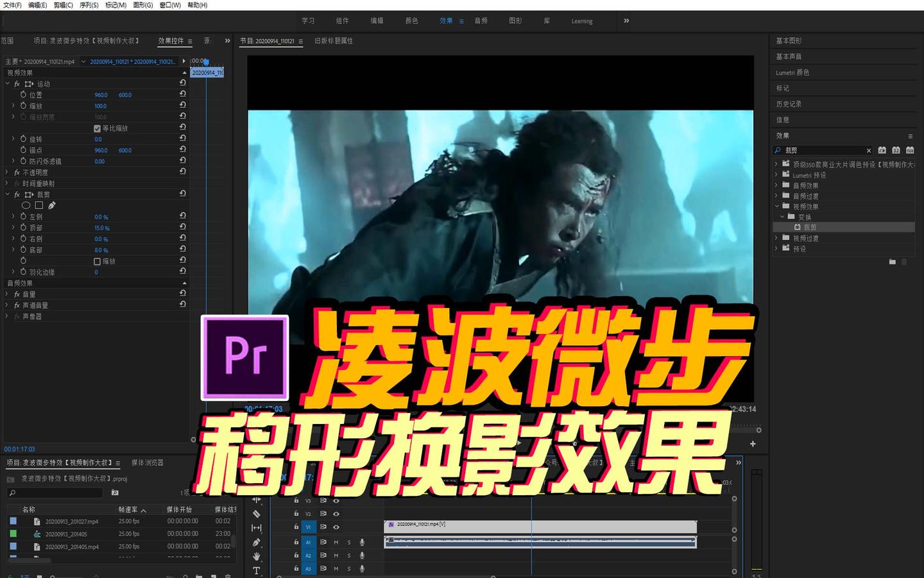Toggle stopwatch animation for 旋转
Screen dimensions: 924x578
click(23, 139)
